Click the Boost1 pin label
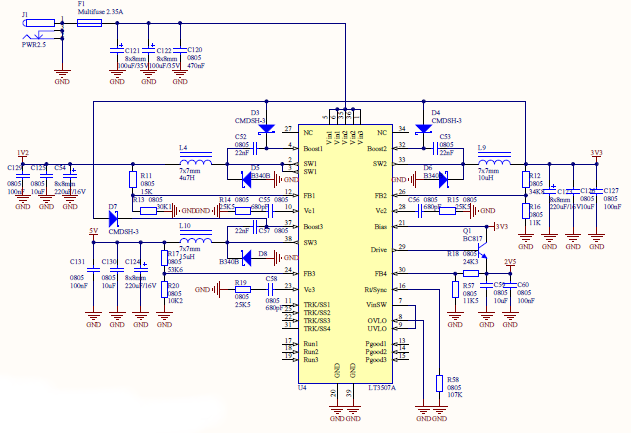The image size is (631, 433). (x=313, y=148)
